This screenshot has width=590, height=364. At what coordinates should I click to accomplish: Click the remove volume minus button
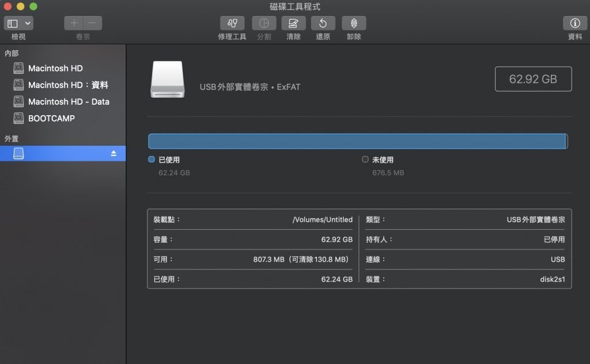click(x=93, y=23)
